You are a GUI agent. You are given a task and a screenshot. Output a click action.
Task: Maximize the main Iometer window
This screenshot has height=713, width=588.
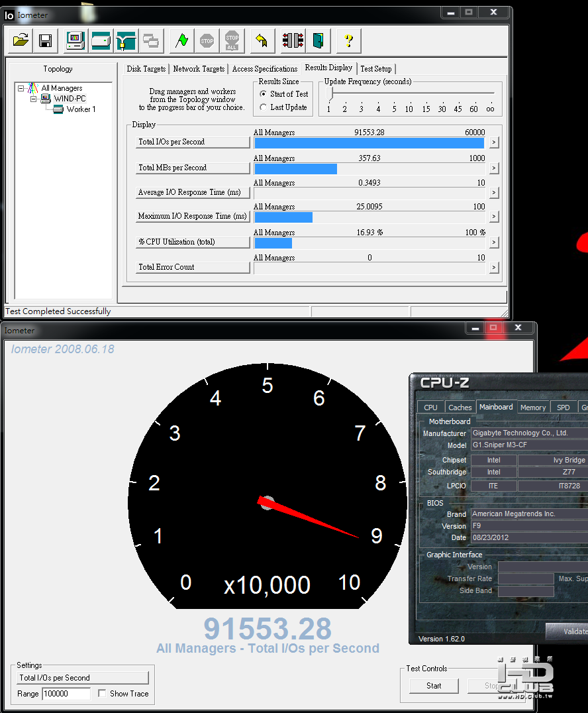tap(469, 13)
